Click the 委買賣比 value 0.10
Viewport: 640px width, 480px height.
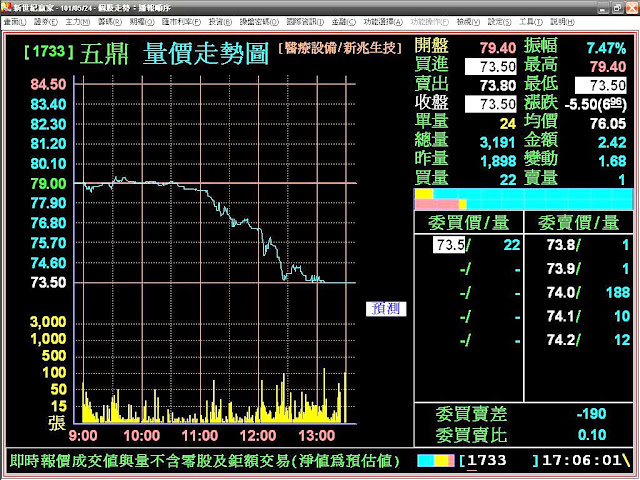coord(592,435)
